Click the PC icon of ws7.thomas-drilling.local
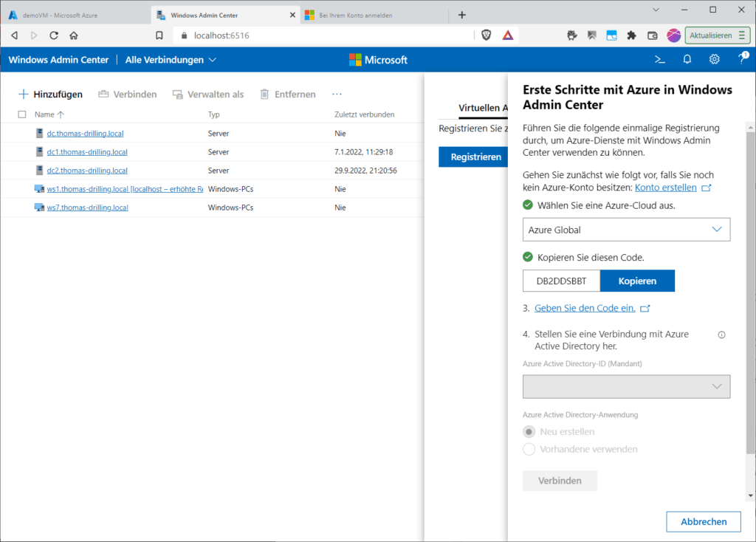The width and height of the screenshot is (756, 542). [39, 207]
